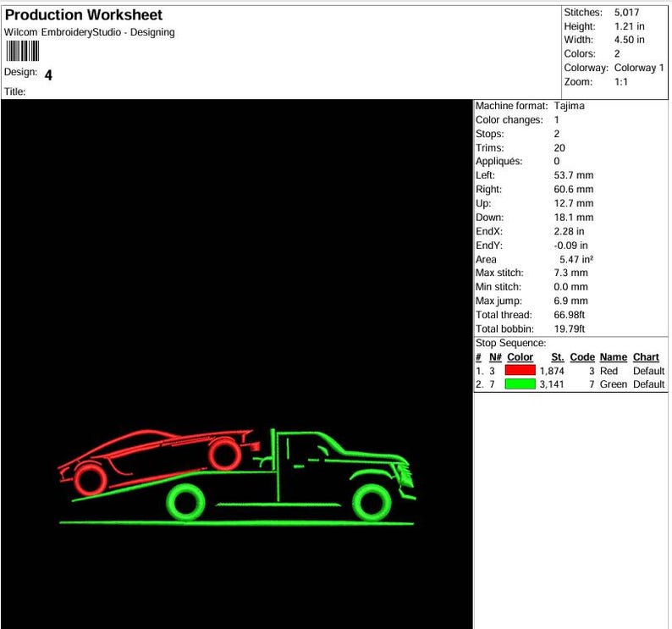This screenshot has width=672, height=629.
Task: Select the green color swatch
Action: coord(521,383)
